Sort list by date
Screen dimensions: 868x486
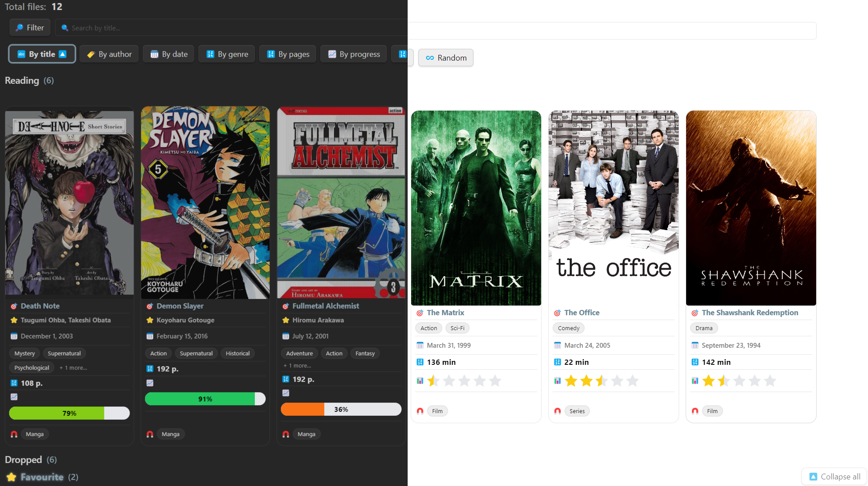pos(169,54)
